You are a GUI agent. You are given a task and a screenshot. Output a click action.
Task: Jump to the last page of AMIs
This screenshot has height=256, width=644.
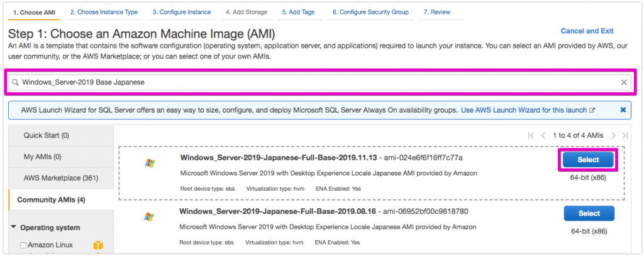pos(625,135)
